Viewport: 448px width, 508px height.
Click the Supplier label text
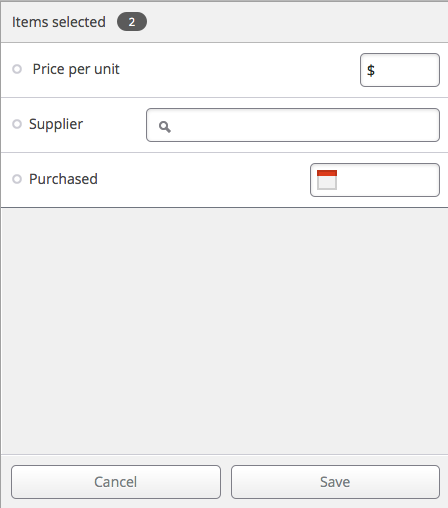coord(56,124)
